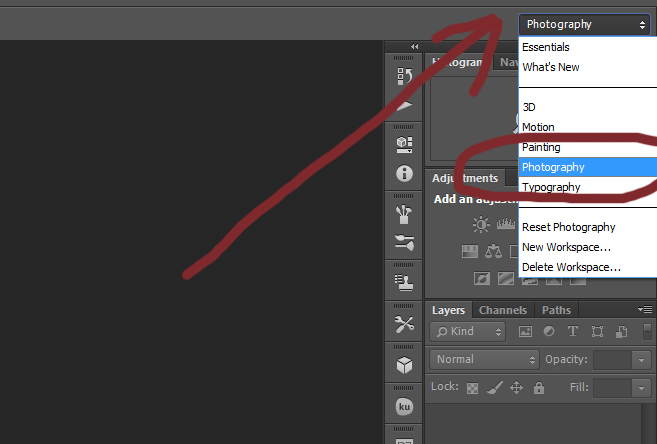Open the 3D cube panel icon

point(404,365)
